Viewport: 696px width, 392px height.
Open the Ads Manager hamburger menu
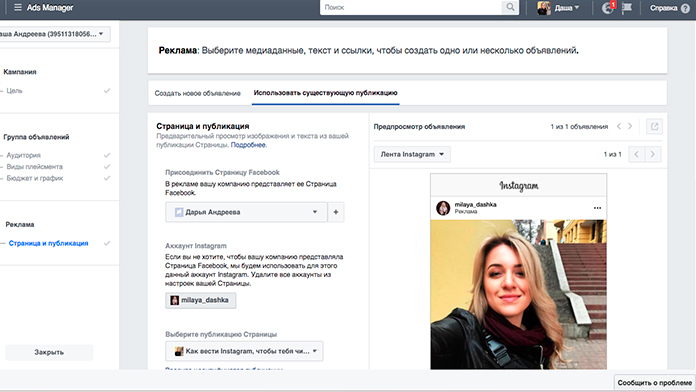tap(18, 8)
